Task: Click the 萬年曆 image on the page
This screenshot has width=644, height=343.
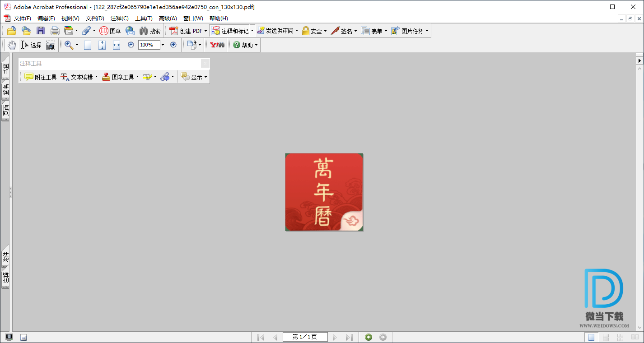Action: 324,192
